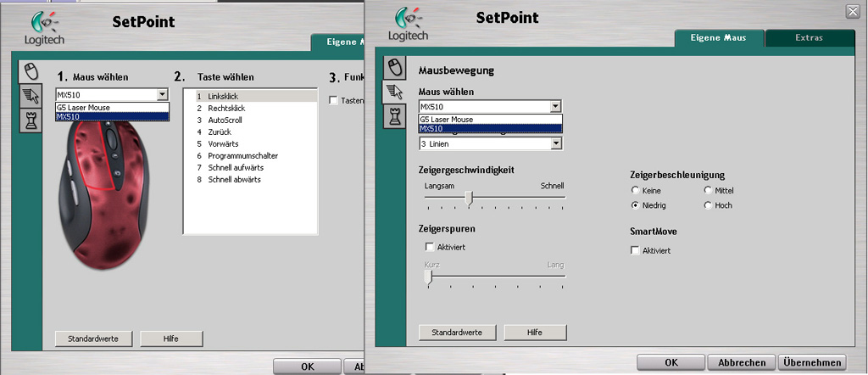This screenshot has height=375, width=868.
Task: Open Maus wählen dropdown in right window
Action: tap(556, 106)
